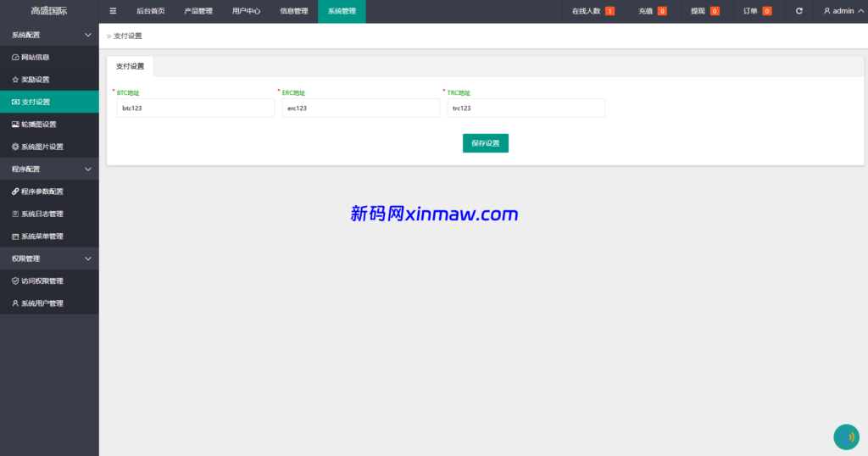This screenshot has height=456, width=868.
Task: Select the 系统管理 top navigation tab
Action: click(x=342, y=11)
